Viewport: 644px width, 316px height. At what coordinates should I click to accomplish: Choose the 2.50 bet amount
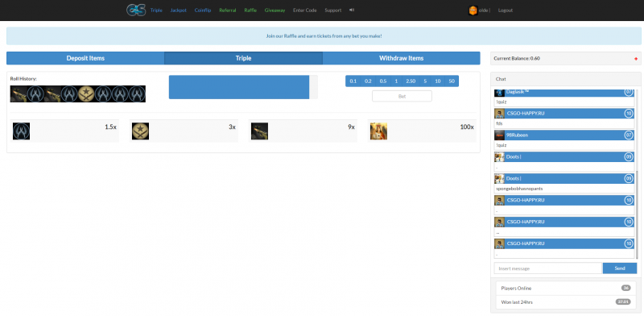[x=411, y=81]
